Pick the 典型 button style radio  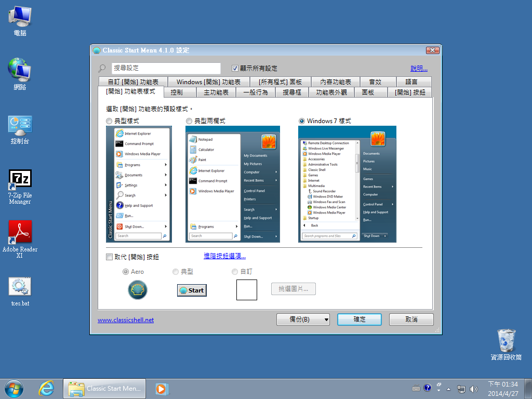coord(176,271)
